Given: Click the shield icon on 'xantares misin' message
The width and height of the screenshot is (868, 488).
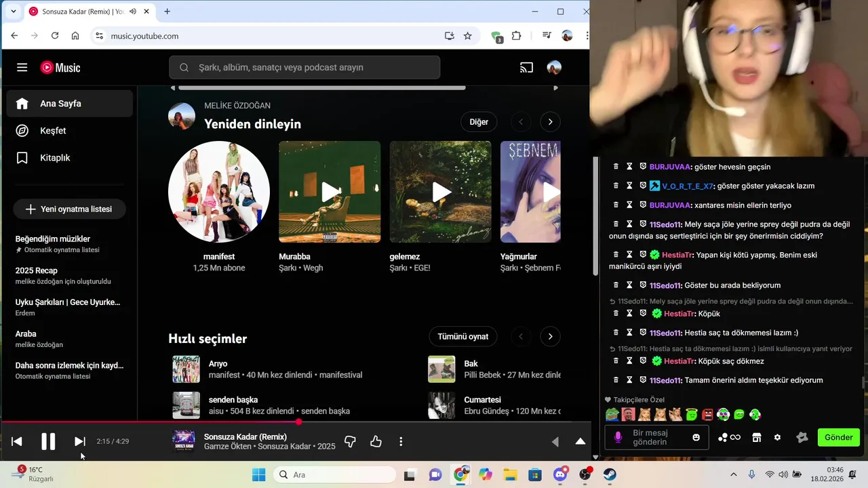Looking at the screenshot, I should point(643,205).
